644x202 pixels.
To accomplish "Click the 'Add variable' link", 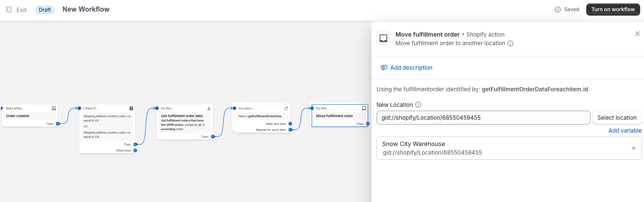I will click(625, 131).
